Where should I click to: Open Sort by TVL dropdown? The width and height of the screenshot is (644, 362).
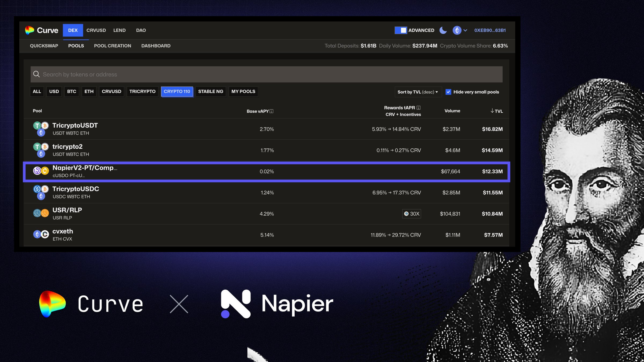point(418,92)
